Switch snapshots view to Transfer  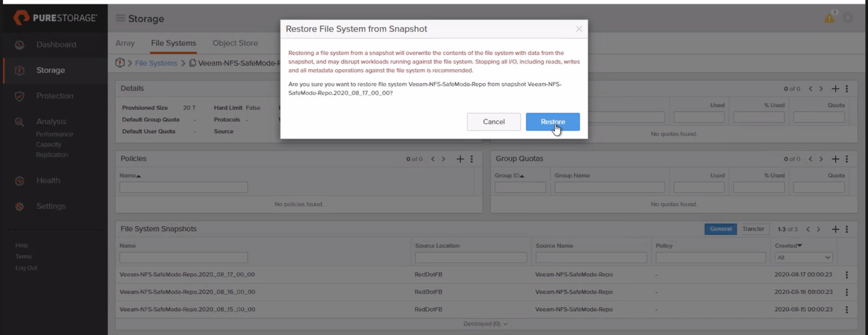[753, 229]
